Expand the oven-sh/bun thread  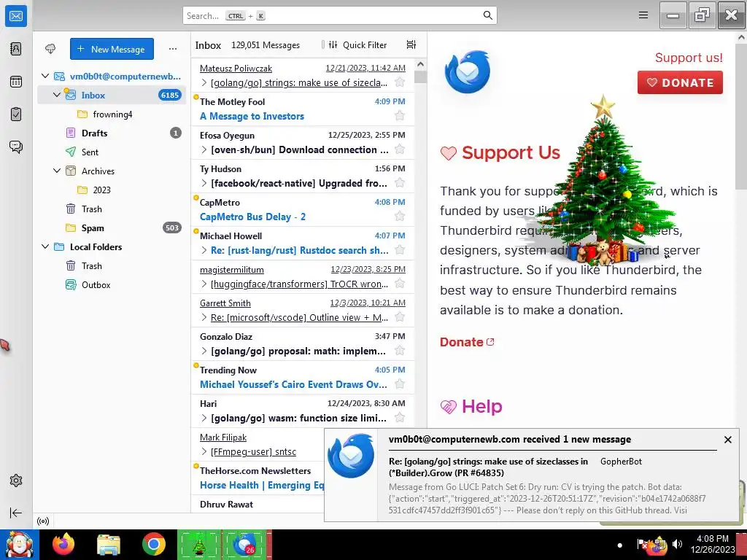click(x=204, y=149)
